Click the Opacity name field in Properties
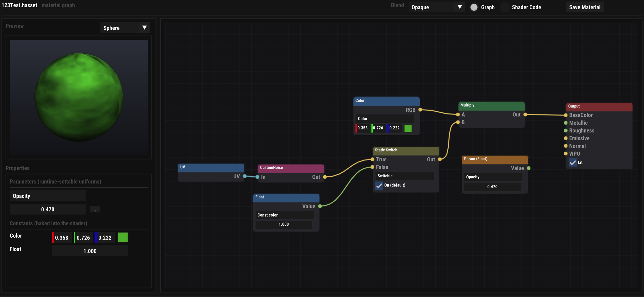The image size is (644, 297). coord(48,196)
